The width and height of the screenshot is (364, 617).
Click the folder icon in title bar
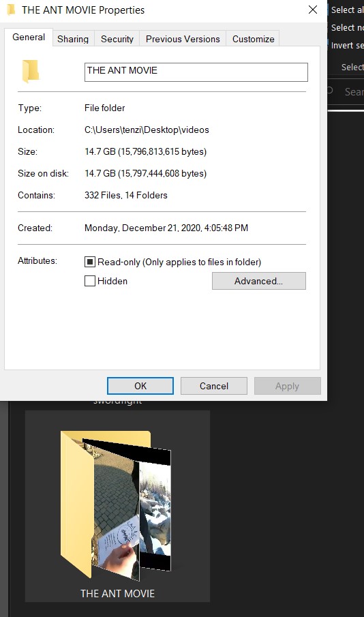pos(12,10)
